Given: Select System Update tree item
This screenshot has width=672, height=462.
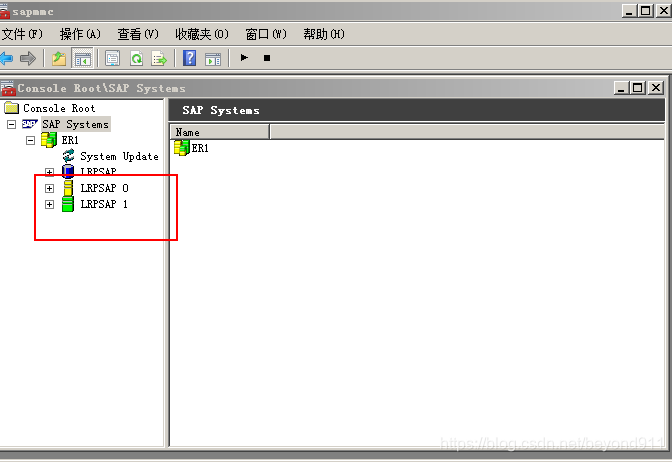Looking at the screenshot, I should (x=119, y=156).
